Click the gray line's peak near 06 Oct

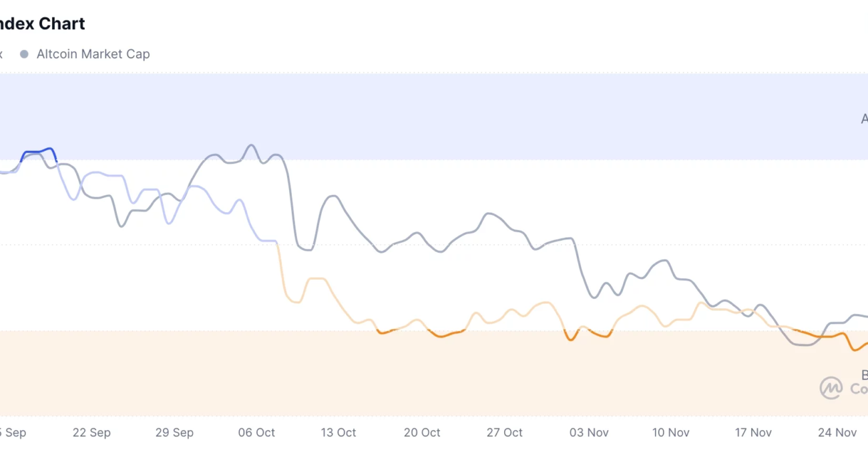(252, 145)
